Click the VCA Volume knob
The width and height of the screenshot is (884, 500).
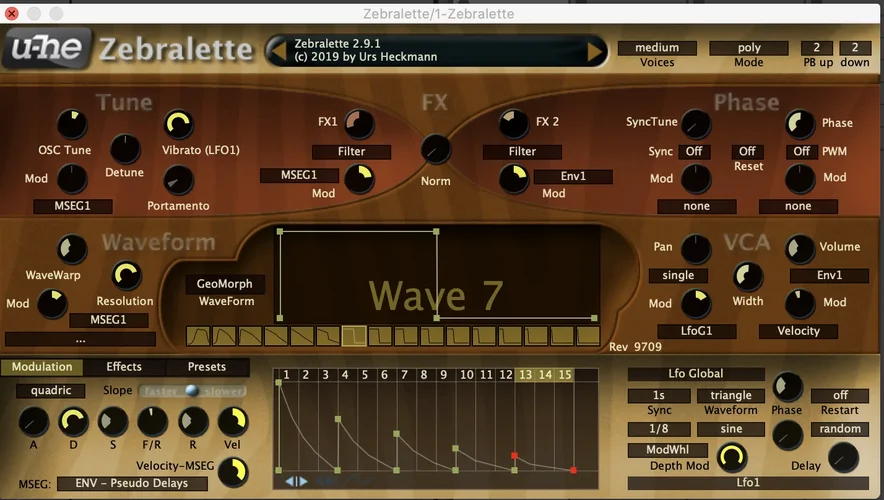[x=800, y=249]
